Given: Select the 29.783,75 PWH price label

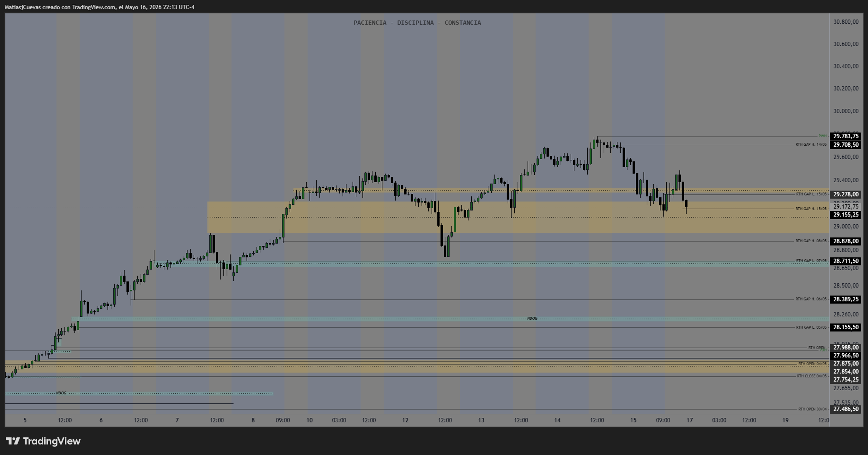Looking at the screenshot, I should click(846, 136).
